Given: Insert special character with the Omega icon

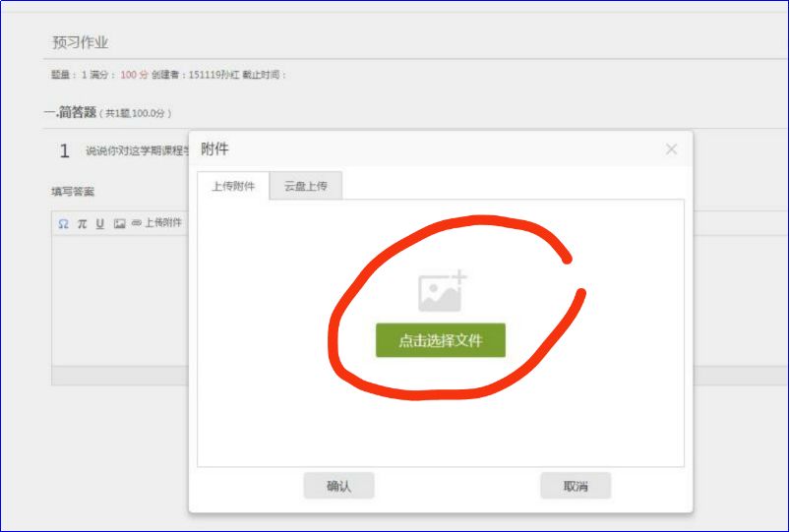Looking at the screenshot, I should [63, 223].
